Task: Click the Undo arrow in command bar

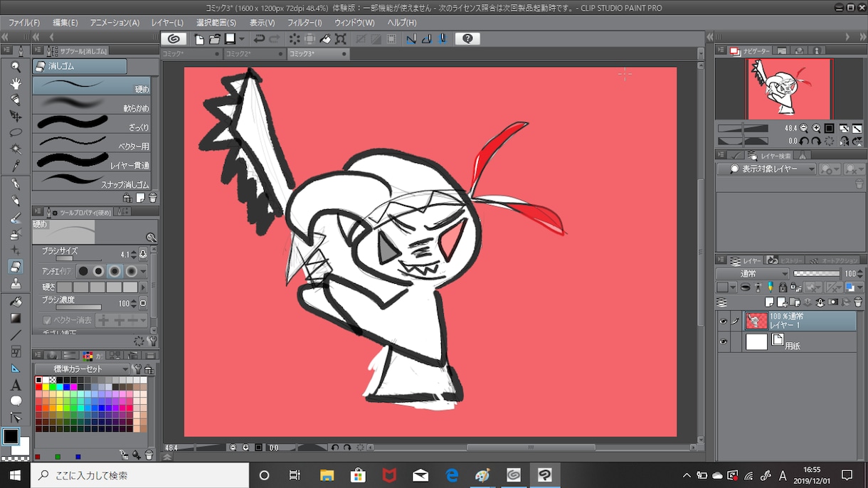Action: (x=259, y=39)
